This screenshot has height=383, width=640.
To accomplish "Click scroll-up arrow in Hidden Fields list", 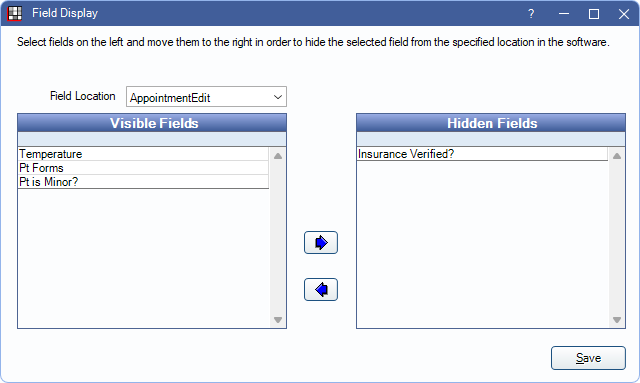I will [617, 156].
